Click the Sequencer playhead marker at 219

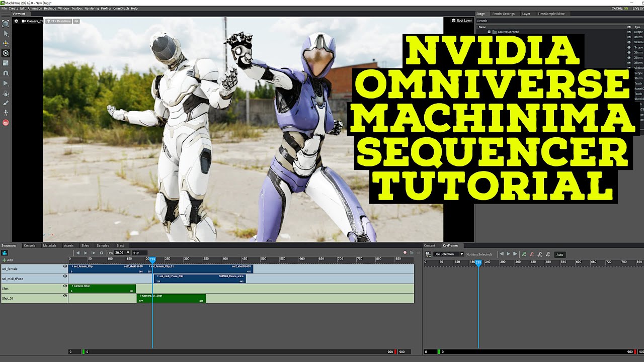tap(152, 259)
